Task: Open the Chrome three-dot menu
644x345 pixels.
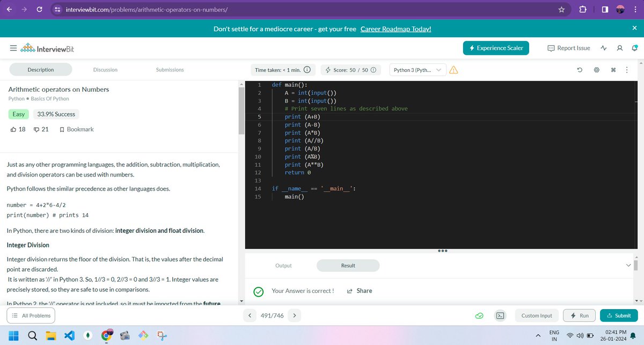Action: click(635, 9)
